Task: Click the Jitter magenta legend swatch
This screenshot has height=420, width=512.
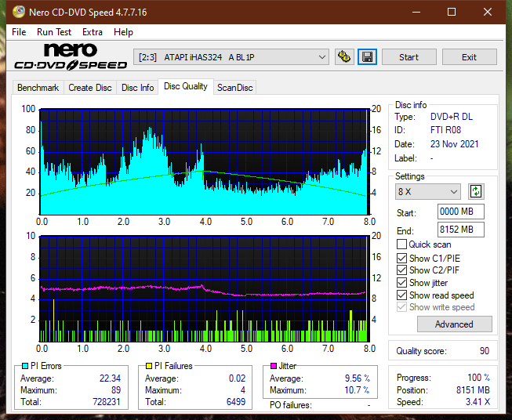Action: coord(274,366)
